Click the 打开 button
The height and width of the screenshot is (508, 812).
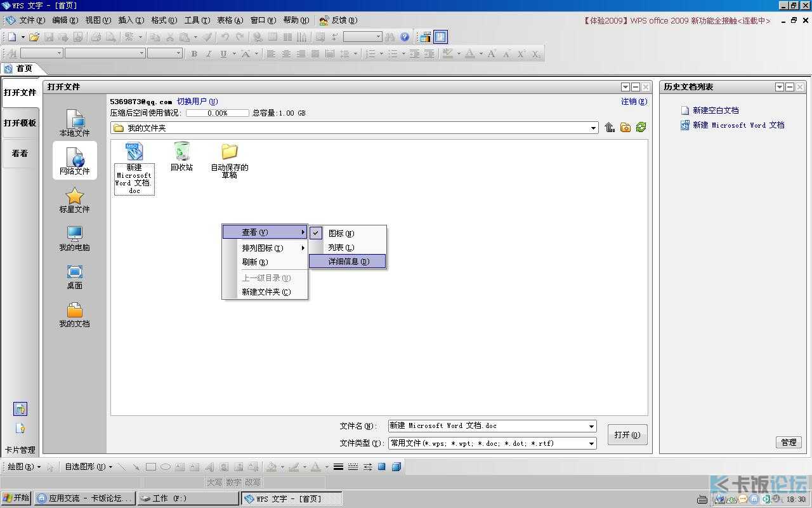627,435
